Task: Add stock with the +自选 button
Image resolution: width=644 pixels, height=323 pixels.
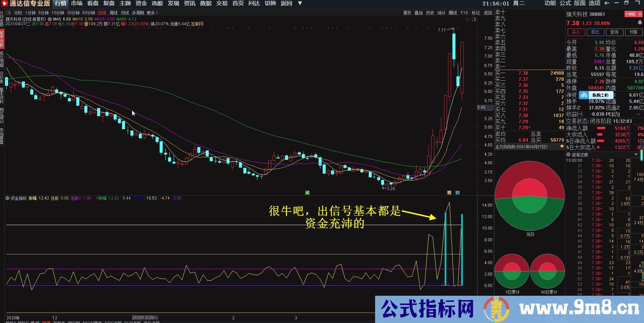Action: [x=630, y=14]
